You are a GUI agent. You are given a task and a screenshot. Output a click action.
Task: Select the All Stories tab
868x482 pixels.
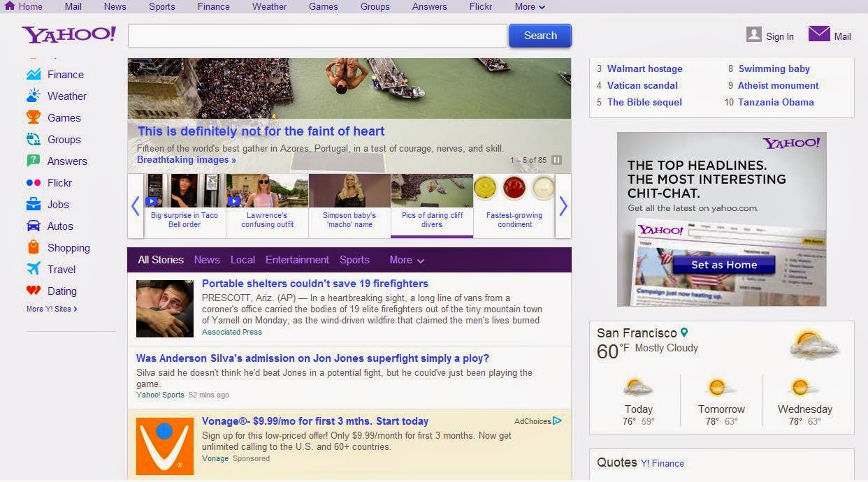click(161, 260)
